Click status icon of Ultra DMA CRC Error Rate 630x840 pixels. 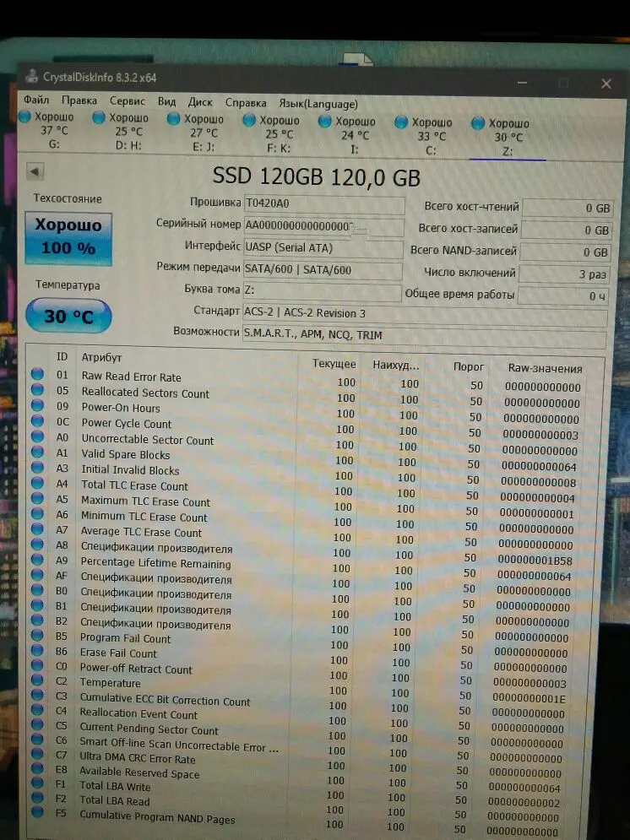point(37,754)
